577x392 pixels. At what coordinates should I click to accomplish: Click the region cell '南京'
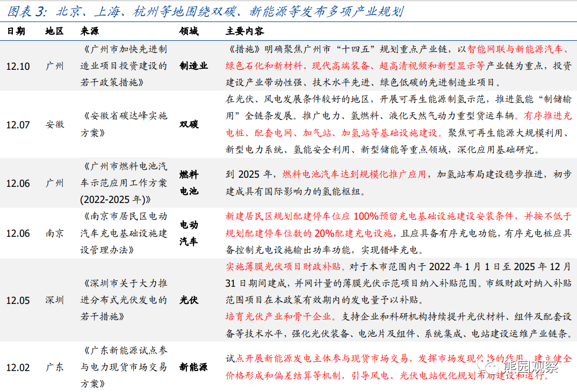54,233
